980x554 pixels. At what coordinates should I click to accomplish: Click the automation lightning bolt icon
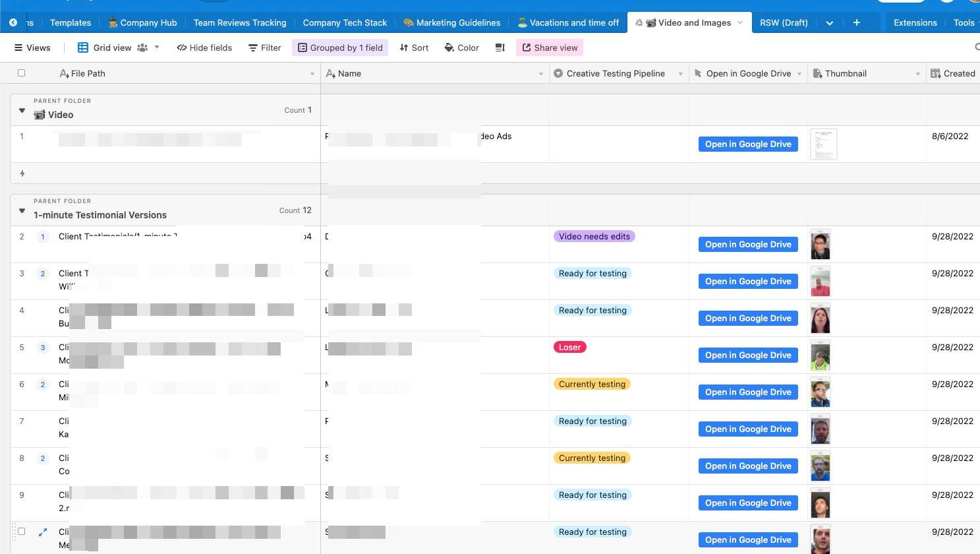click(x=22, y=173)
